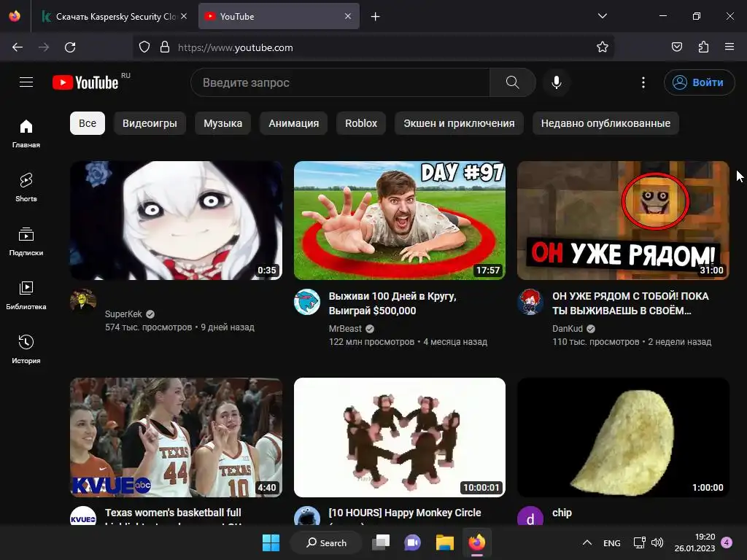Select the Музыка filter chip
Screen dimensions: 747x560
click(222, 123)
